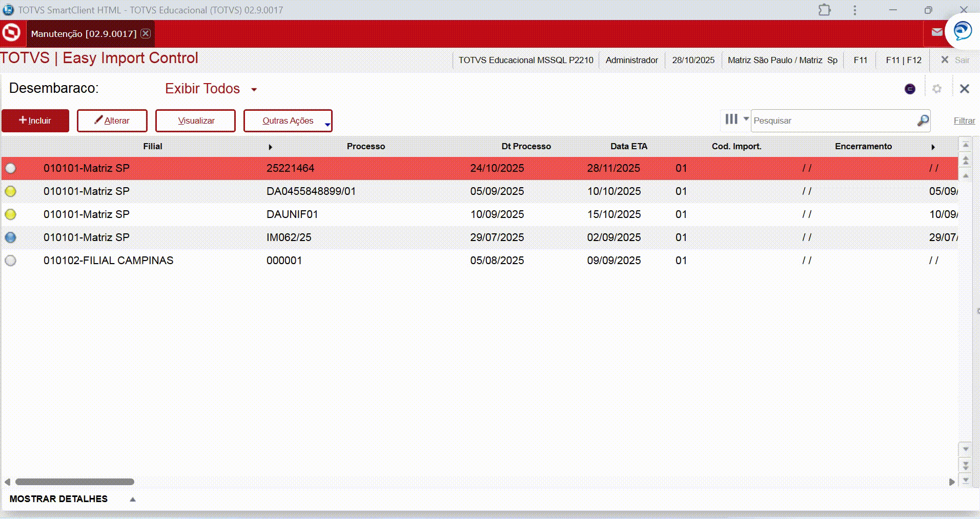Jump to first record with top scroll button
The height and width of the screenshot is (519, 980).
pyautogui.click(x=966, y=145)
